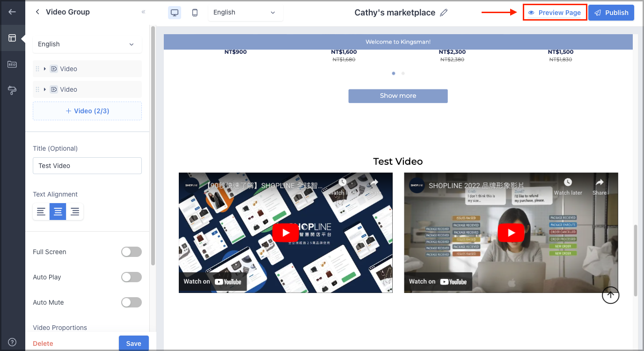The height and width of the screenshot is (351, 644).
Task: Click the Test Video heading in preview
Action: 398,161
